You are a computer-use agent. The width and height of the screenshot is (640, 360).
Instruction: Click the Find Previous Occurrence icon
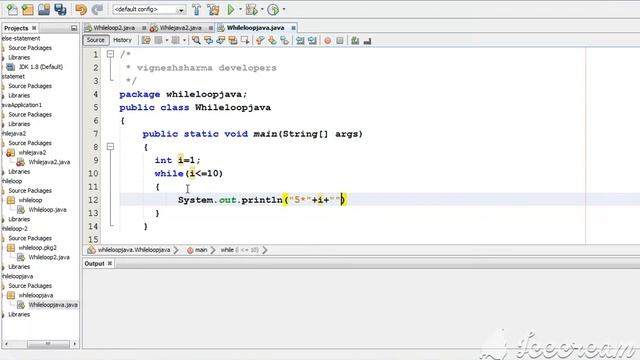(209, 40)
